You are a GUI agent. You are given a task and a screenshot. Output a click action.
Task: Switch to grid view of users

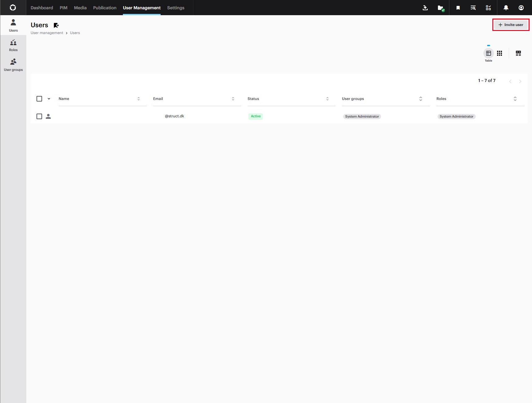coord(500,53)
